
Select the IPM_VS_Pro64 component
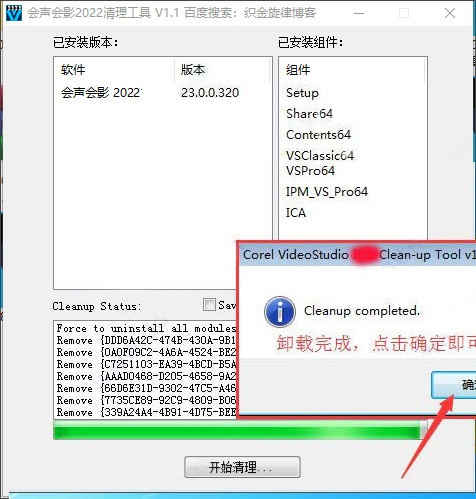327,192
